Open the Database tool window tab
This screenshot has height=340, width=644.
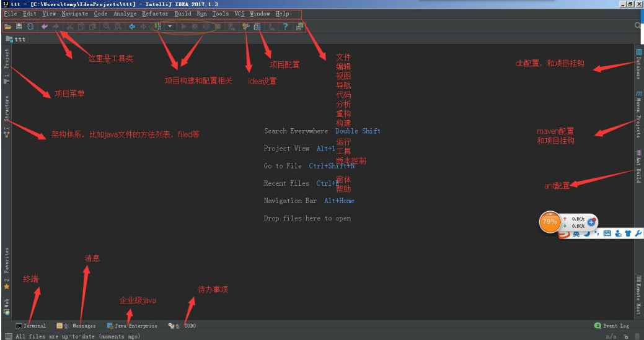pos(638,64)
